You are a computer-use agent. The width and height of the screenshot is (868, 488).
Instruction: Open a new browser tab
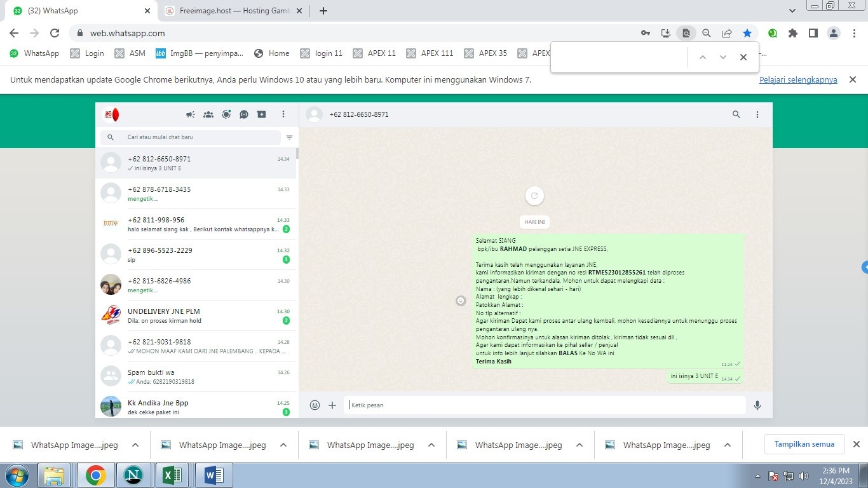(323, 11)
